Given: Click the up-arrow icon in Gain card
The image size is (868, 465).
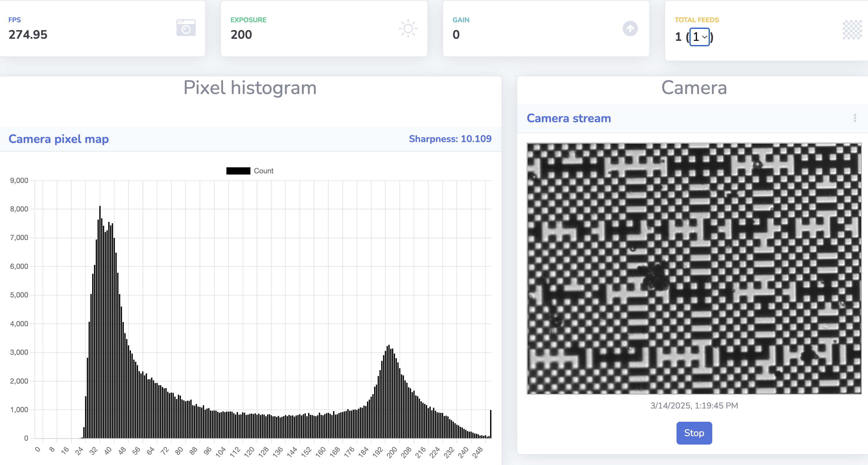Looking at the screenshot, I should (x=630, y=29).
